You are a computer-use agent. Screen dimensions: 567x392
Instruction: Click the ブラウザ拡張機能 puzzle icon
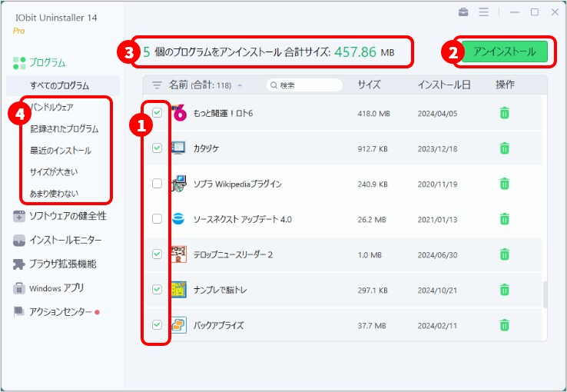18,264
